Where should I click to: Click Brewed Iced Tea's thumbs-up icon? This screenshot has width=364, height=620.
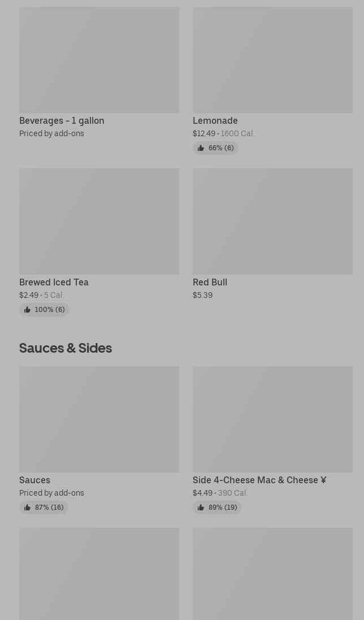tap(27, 310)
